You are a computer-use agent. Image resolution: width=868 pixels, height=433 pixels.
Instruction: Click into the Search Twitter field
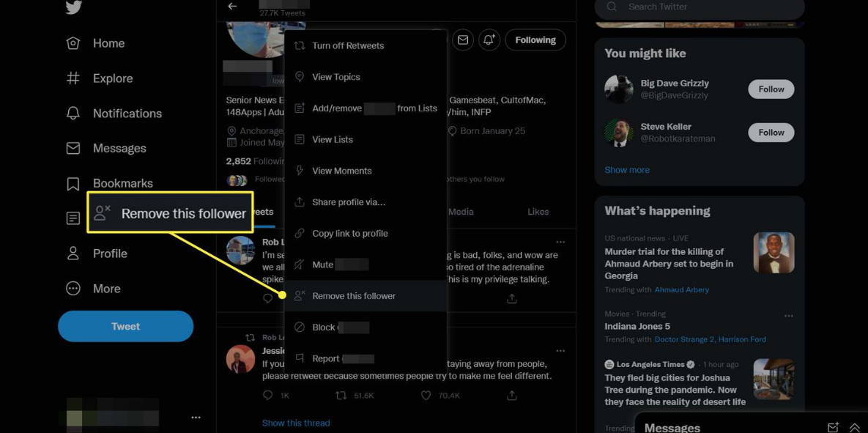click(x=703, y=7)
